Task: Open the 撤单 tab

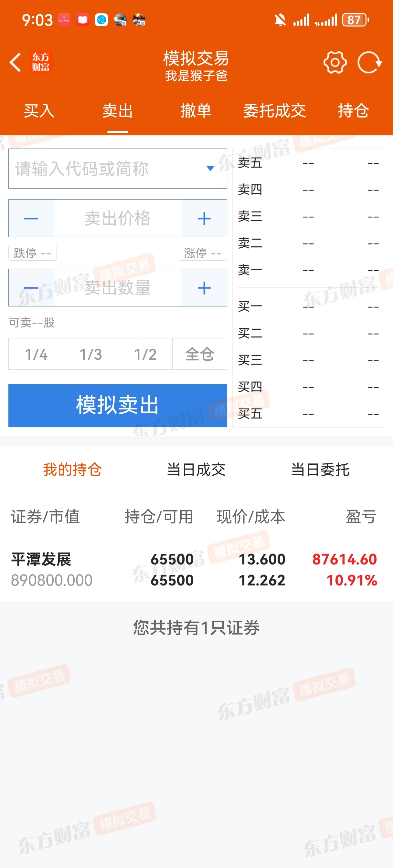Action: pos(196,111)
